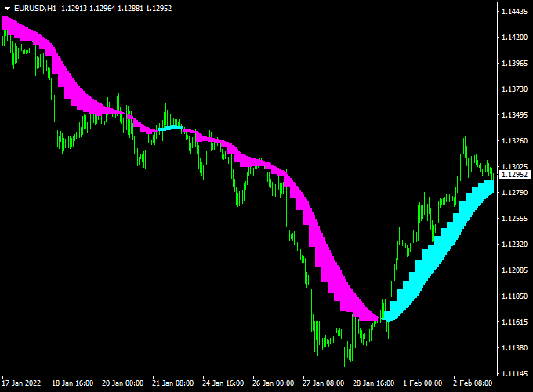Select the EURUSD,H1 symbol title text
Screen dimensions: 533x392
[35, 9]
